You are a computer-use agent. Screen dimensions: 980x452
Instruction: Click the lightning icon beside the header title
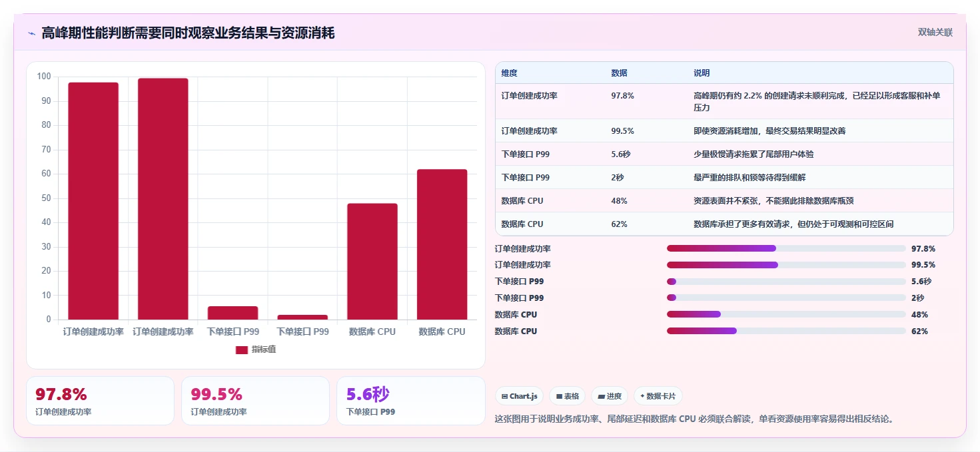tap(31, 33)
